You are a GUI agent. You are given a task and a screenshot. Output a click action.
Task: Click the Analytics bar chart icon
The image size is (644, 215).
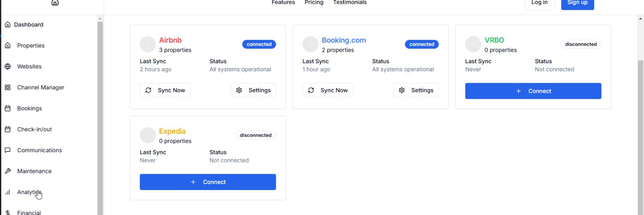(x=8, y=192)
